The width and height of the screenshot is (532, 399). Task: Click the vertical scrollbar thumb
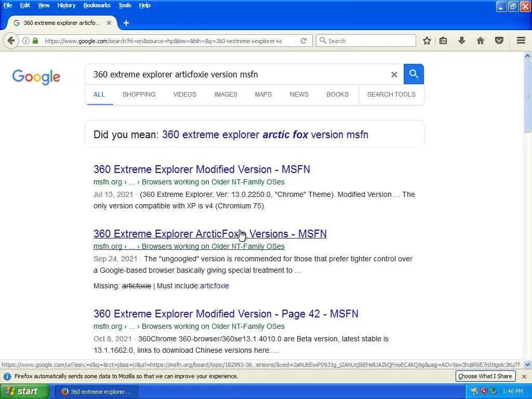[x=527, y=97]
